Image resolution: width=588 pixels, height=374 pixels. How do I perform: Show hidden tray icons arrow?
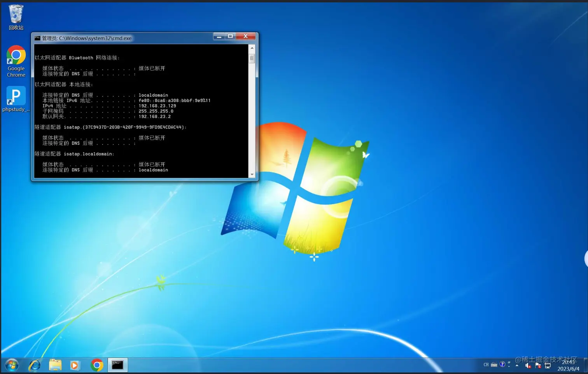click(x=517, y=365)
